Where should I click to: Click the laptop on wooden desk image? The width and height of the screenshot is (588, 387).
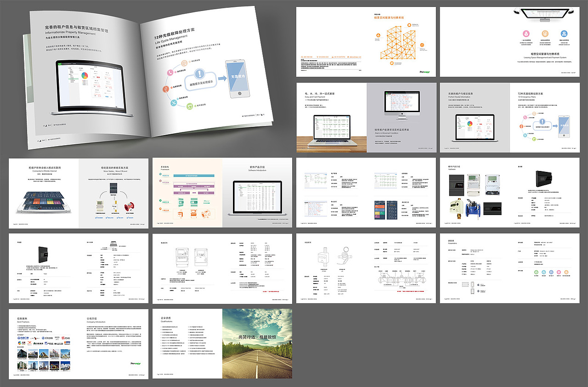(332, 131)
